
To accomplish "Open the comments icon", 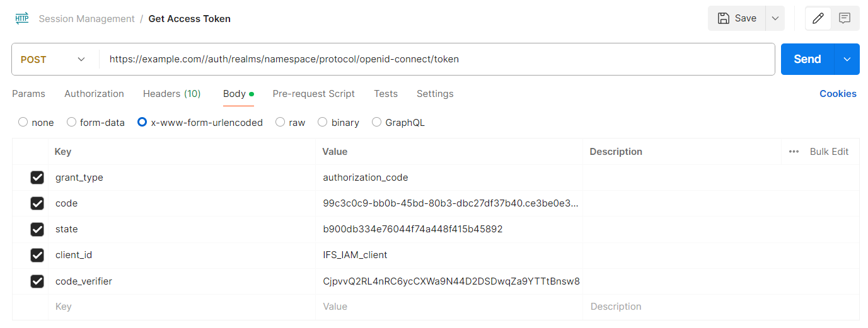I will click(x=845, y=18).
